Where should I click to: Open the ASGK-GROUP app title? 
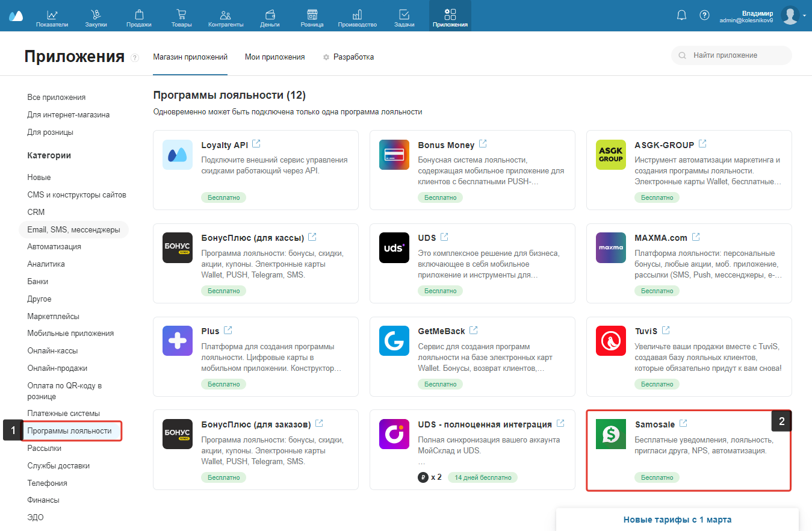[x=665, y=145]
